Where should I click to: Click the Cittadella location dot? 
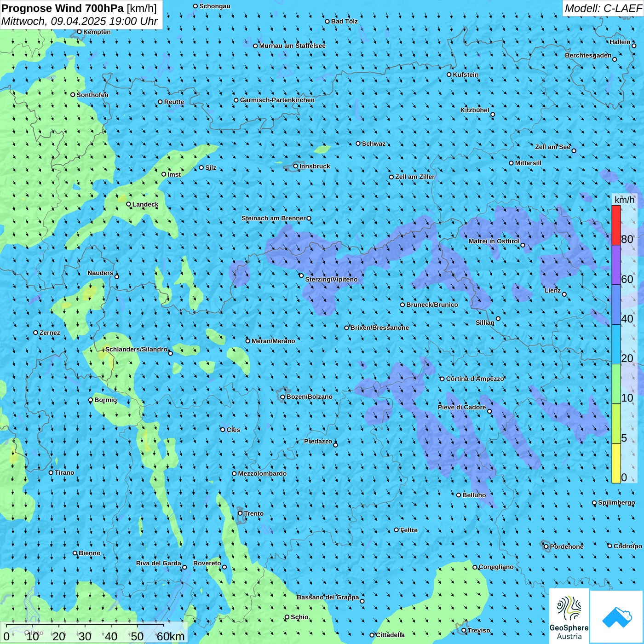pos(372,635)
